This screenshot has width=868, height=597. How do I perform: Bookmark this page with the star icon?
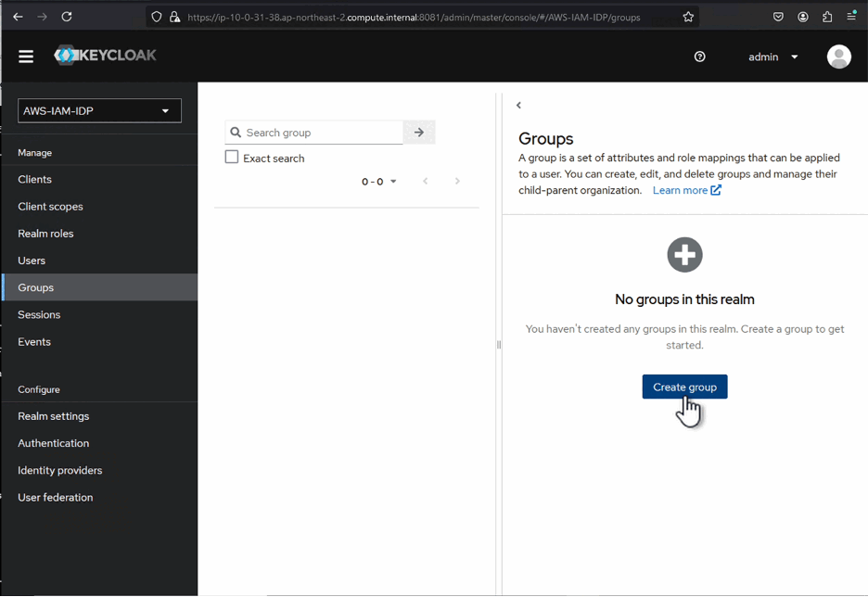[x=688, y=18]
